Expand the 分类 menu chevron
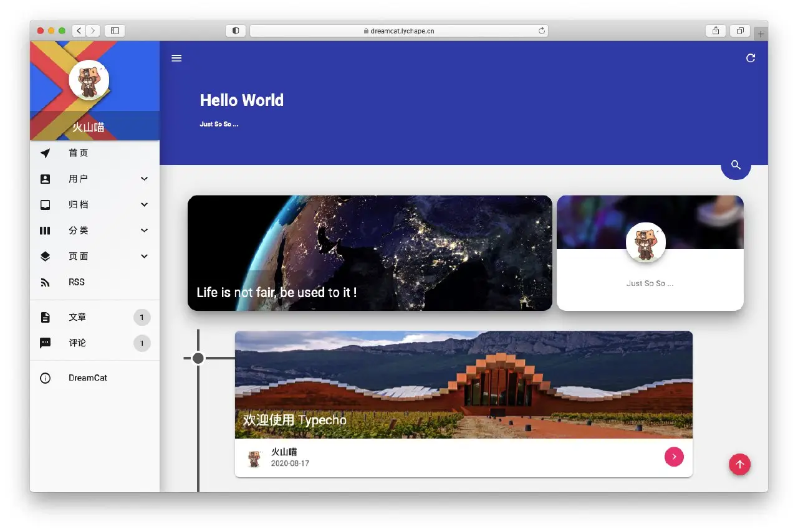 click(x=144, y=230)
